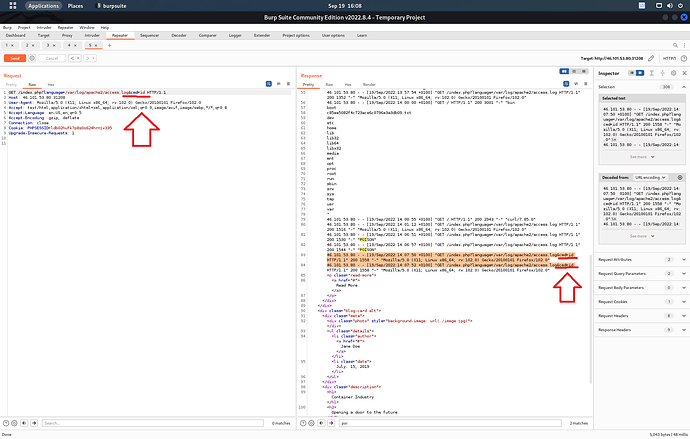This screenshot has width=690, height=439.
Task: Dock Inspector at the left layout toggle
Action: click(631, 73)
